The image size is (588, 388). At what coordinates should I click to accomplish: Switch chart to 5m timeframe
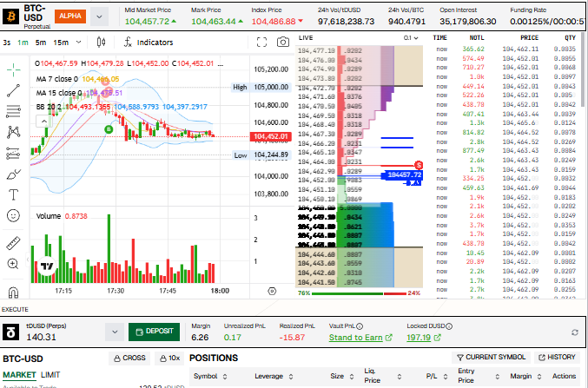pos(41,43)
